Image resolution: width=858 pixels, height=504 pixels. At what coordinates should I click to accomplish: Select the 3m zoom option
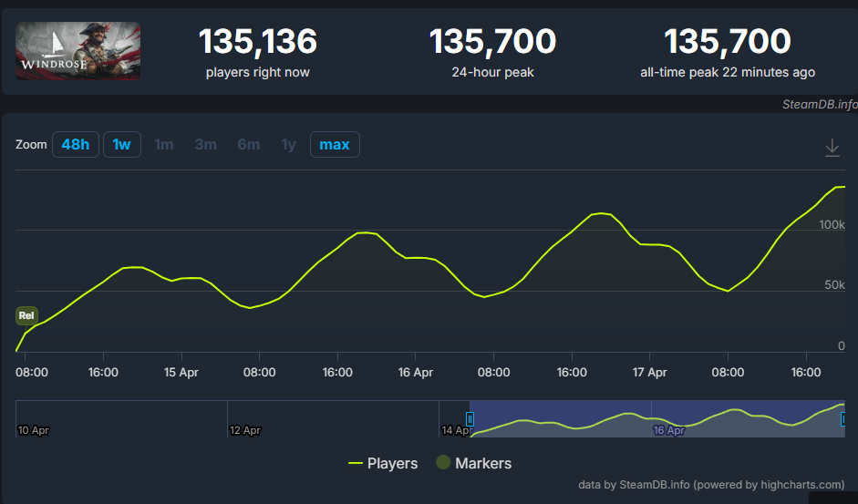[206, 145]
